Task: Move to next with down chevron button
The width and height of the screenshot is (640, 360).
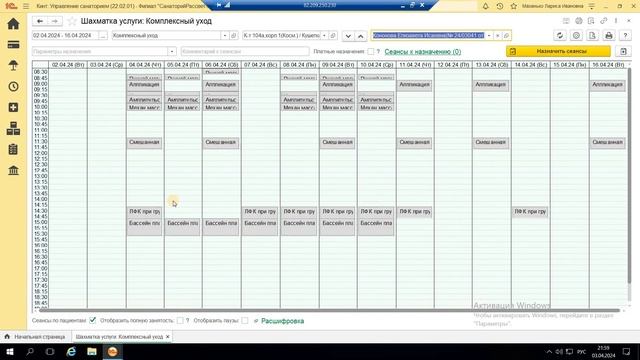Action: [x=348, y=36]
